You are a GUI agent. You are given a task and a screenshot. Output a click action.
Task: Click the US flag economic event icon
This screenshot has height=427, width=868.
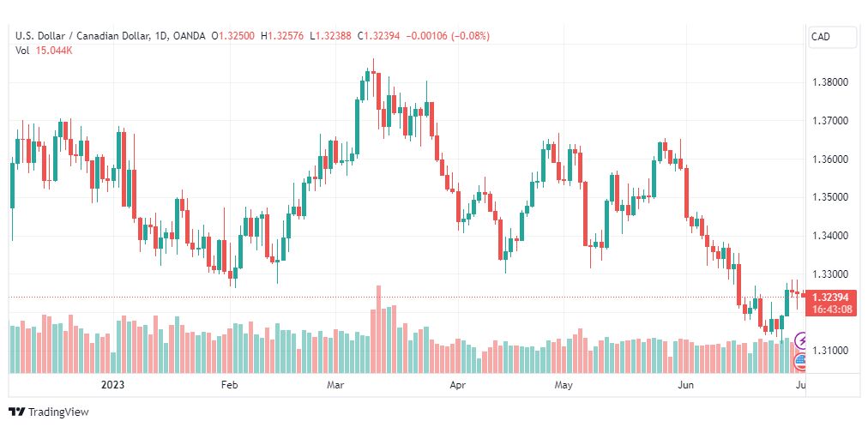pyautogui.click(x=800, y=363)
